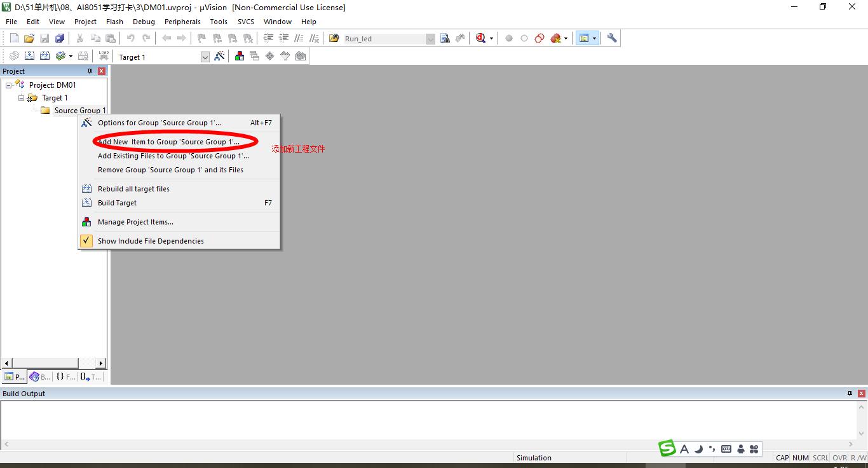Click the Sogou input method S logo
868x468 pixels.
coord(667,448)
